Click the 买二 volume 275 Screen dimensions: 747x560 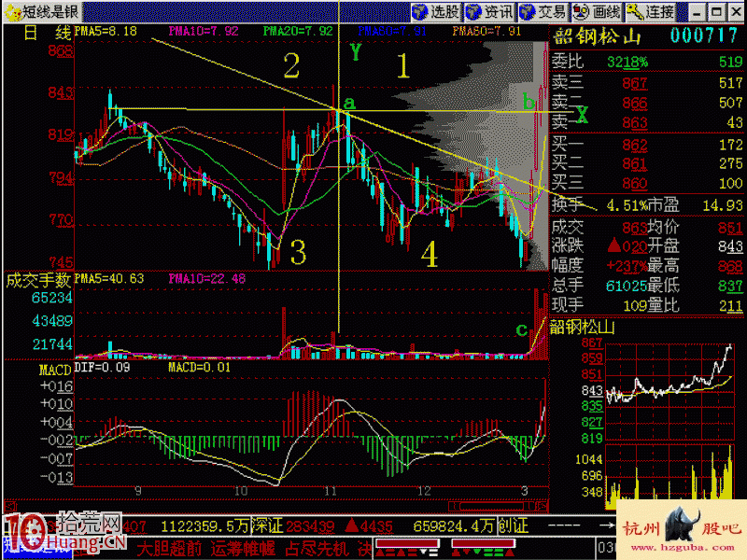pyautogui.click(x=731, y=164)
